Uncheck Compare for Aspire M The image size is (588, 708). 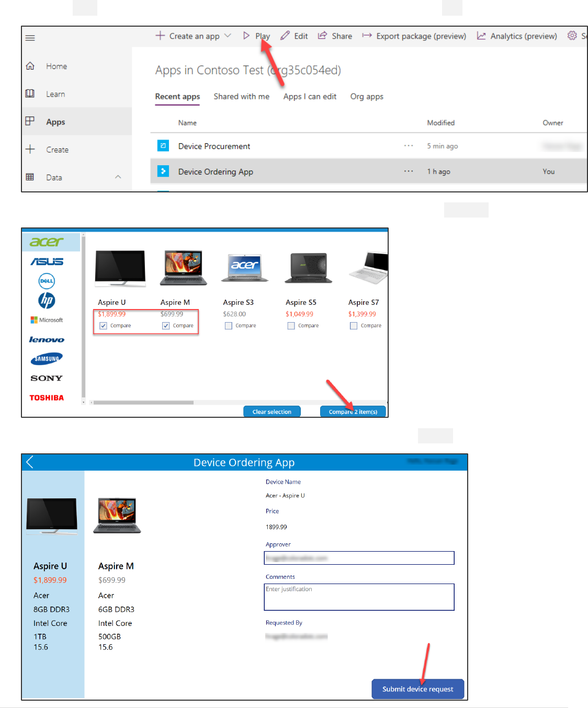tap(166, 326)
